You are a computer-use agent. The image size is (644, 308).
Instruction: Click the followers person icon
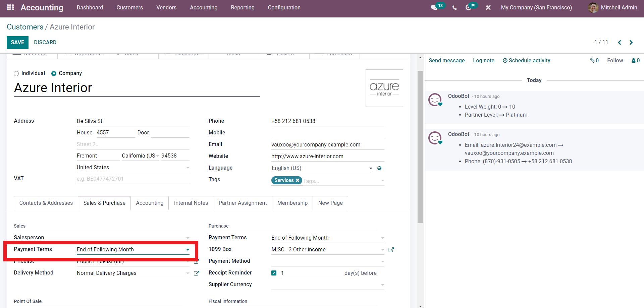click(634, 61)
